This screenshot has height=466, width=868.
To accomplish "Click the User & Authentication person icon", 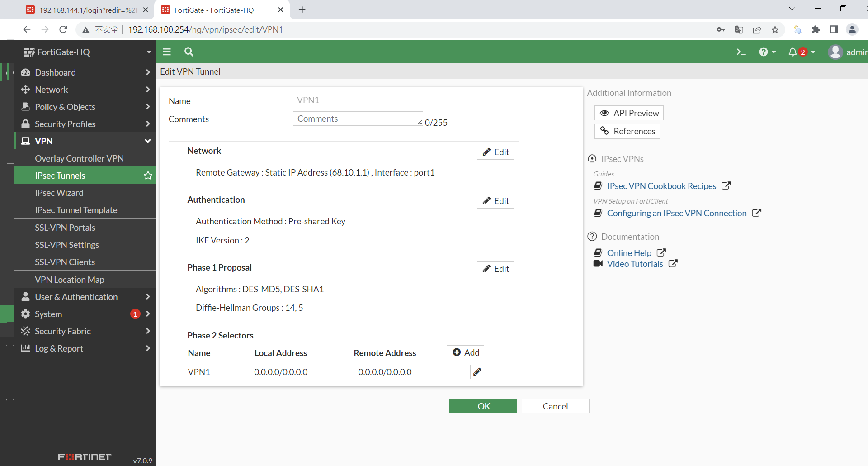I will tap(26, 297).
